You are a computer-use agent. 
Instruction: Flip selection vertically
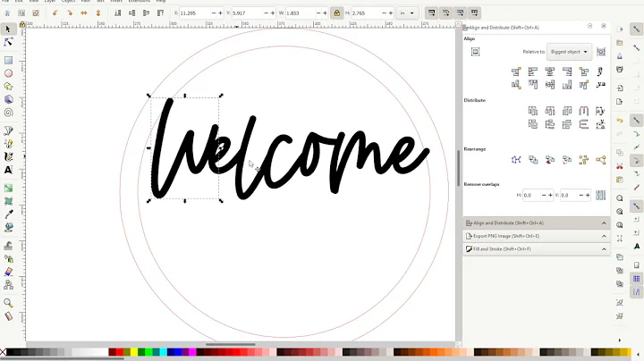98,13
